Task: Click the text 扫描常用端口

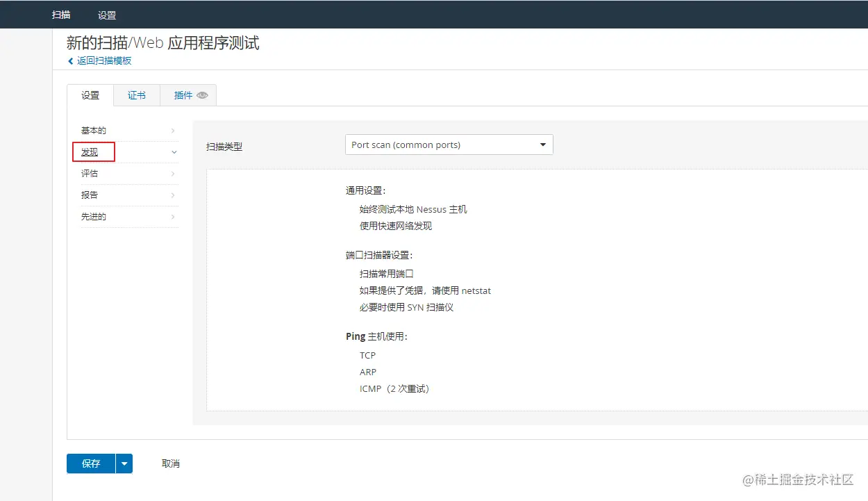Action: 387,274
